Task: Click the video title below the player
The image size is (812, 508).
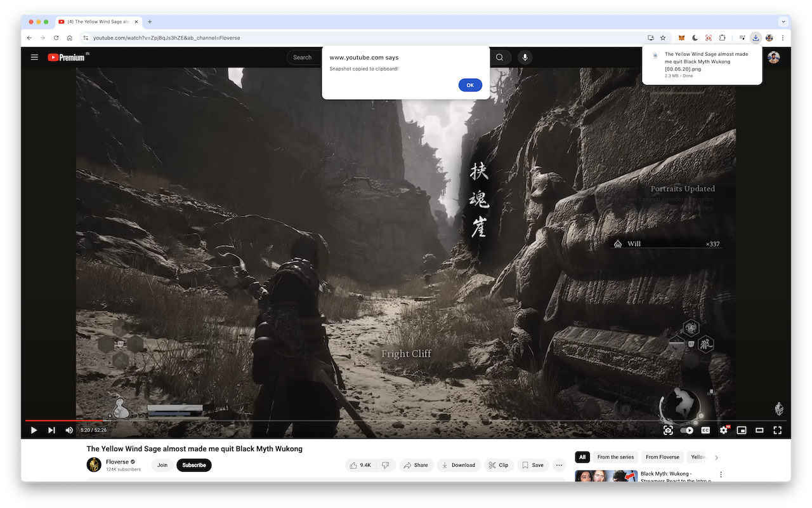Action: pos(195,448)
